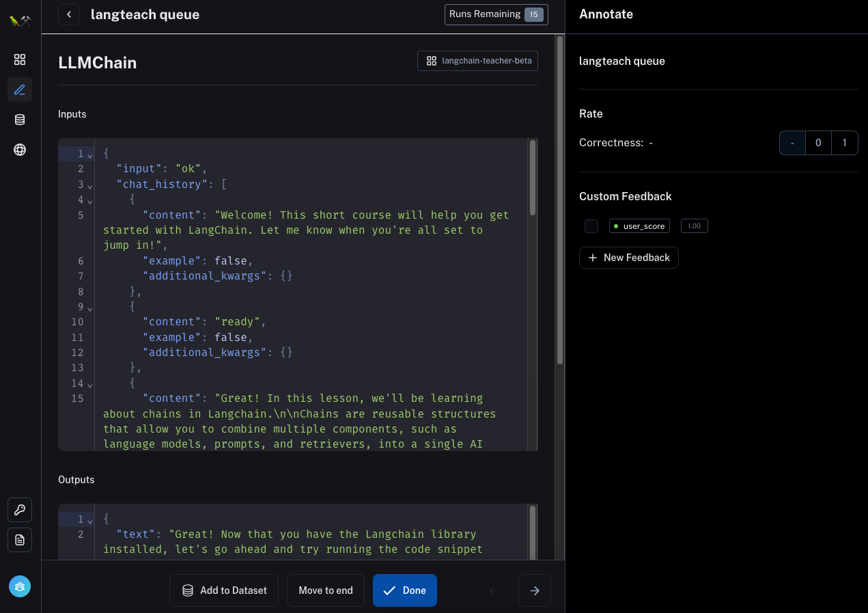This screenshot has width=868, height=613.
Task: Set Correctness rating to 0
Action: tap(818, 143)
